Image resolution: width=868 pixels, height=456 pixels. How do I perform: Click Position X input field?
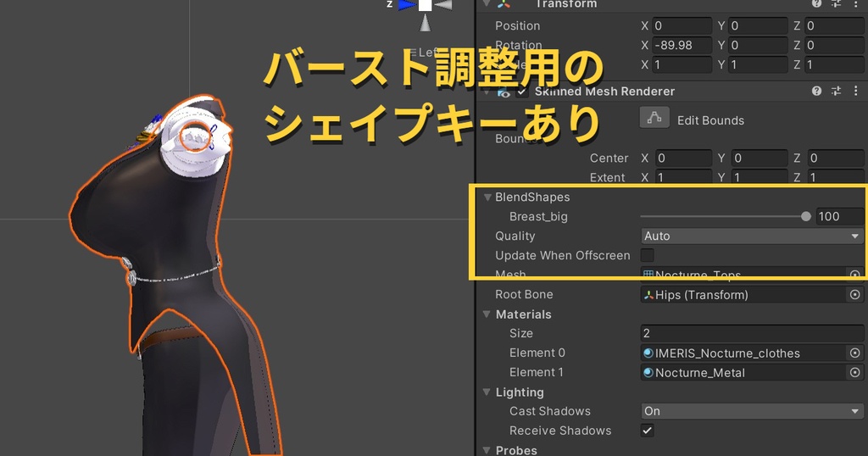[x=682, y=25]
